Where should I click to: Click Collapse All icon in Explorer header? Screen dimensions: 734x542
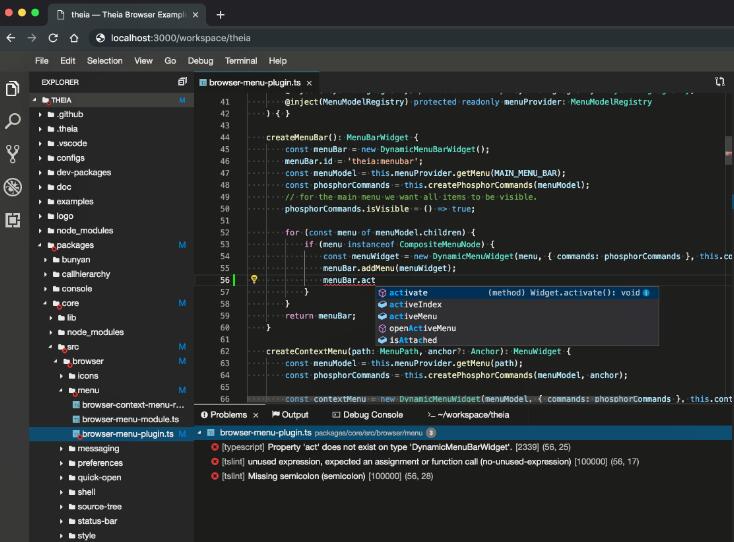pos(182,82)
